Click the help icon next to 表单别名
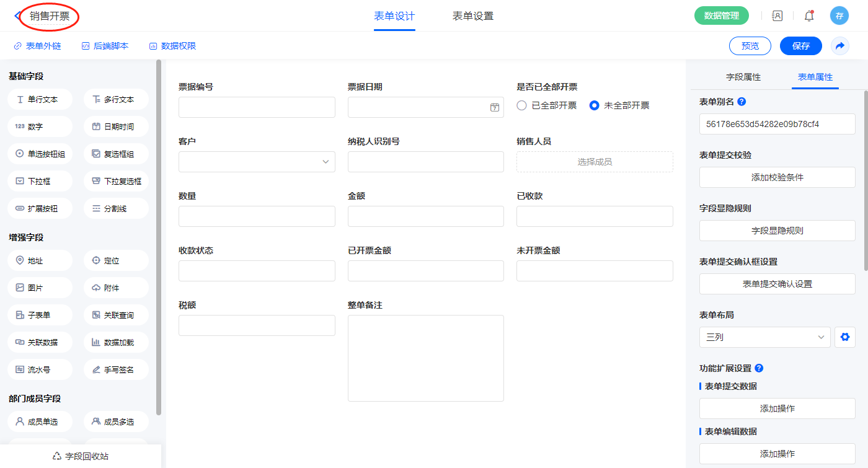Screen dimensions: 868x468 pyautogui.click(x=742, y=102)
